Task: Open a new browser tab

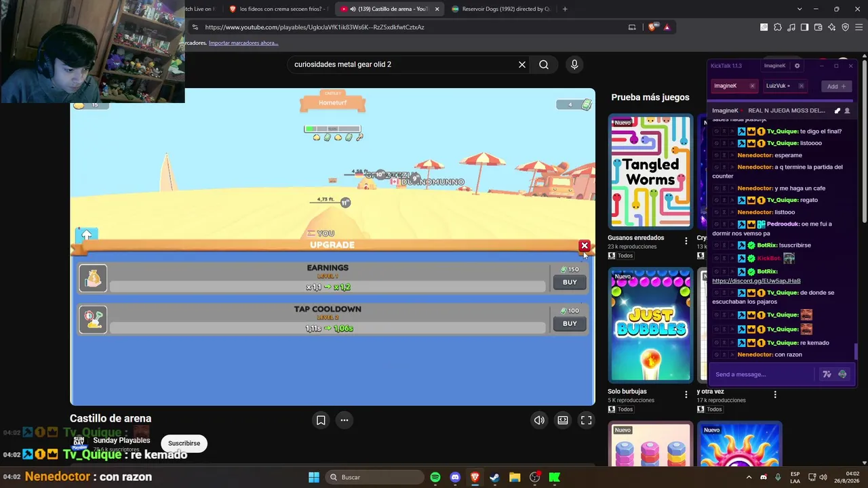Action: (565, 9)
